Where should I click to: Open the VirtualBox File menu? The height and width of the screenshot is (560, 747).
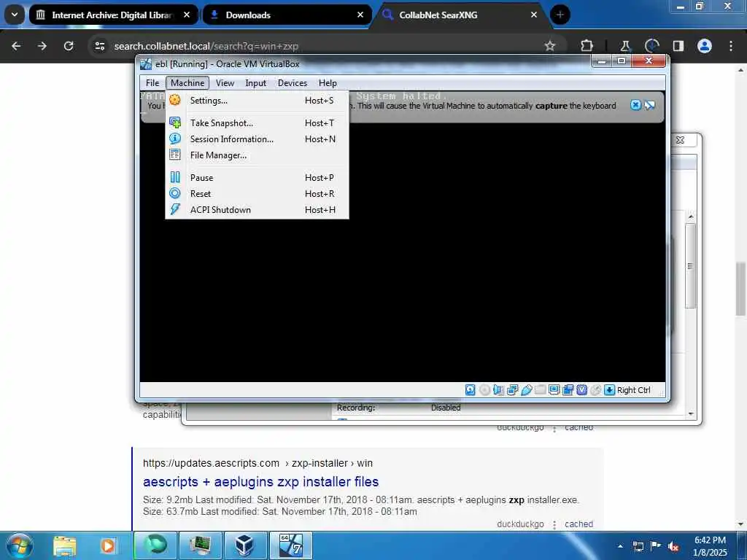click(152, 83)
